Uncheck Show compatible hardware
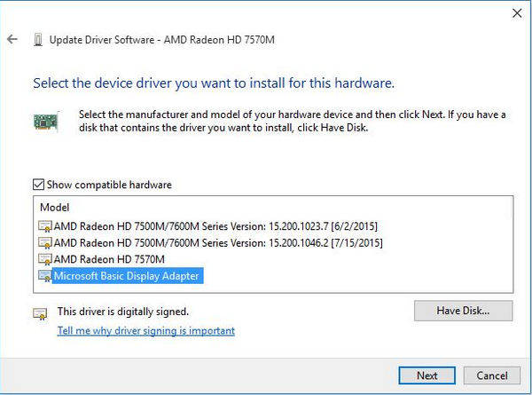The image size is (532, 395). 38,185
